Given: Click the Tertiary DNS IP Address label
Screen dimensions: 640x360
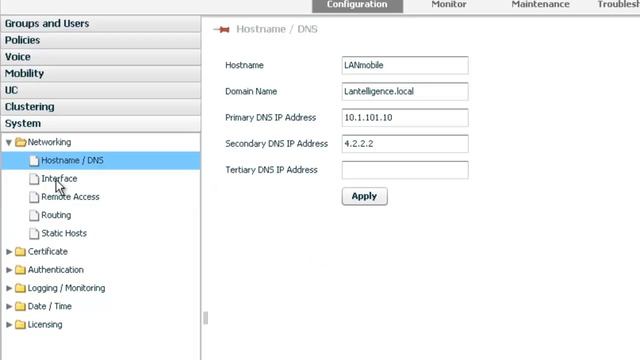Looking at the screenshot, I should (x=271, y=170).
